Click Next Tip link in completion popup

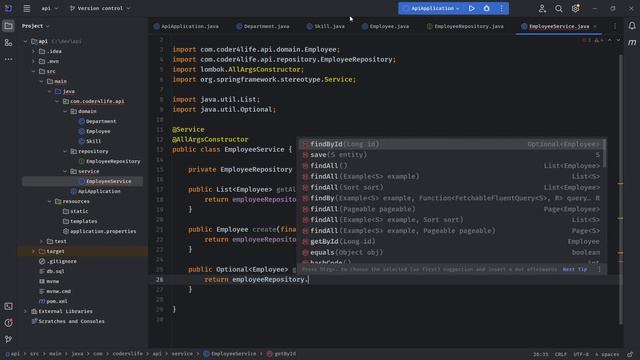click(x=575, y=269)
